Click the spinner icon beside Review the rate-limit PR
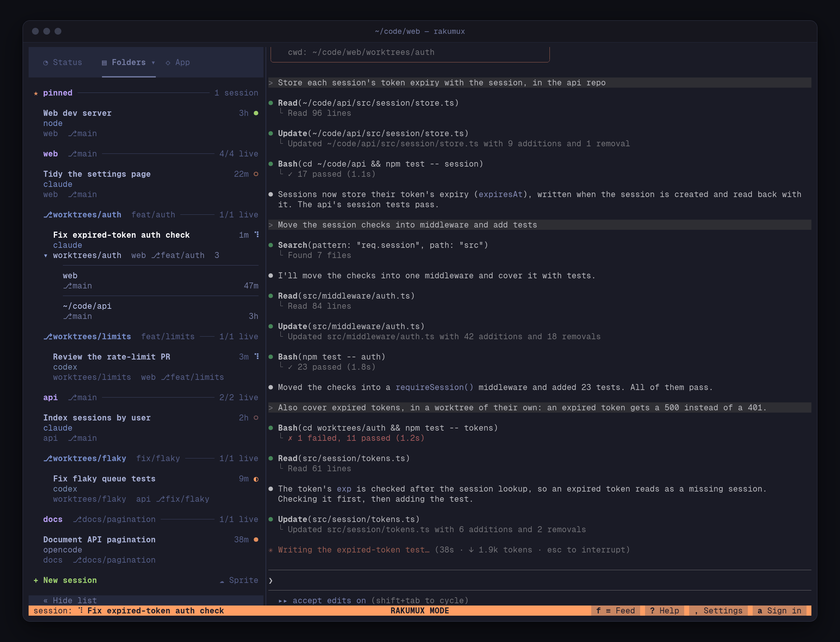 pyautogui.click(x=257, y=357)
